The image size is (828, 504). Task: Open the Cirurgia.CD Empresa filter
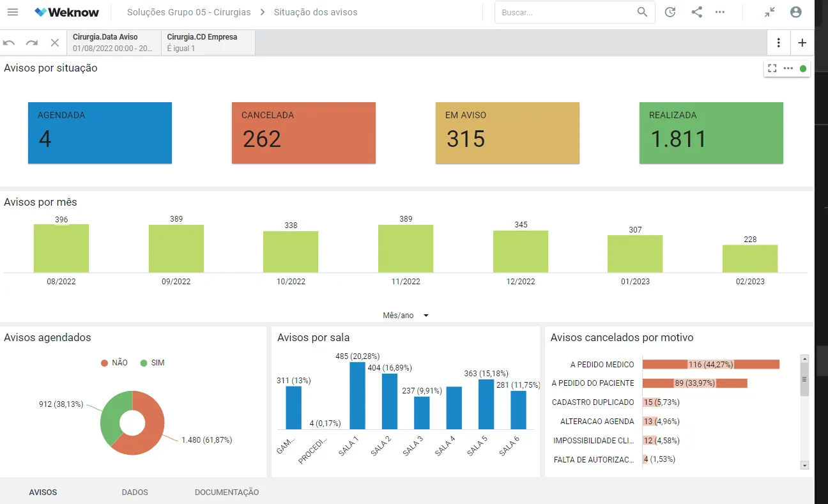click(x=208, y=43)
